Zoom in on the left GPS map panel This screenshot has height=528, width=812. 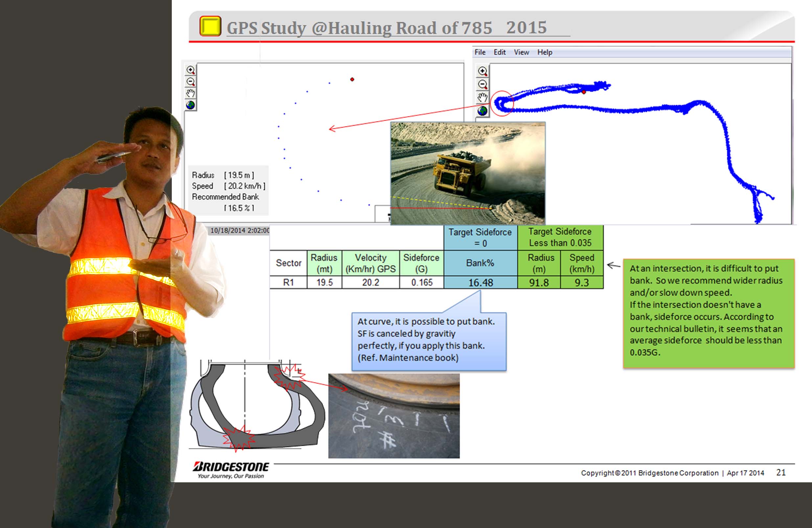[191, 70]
